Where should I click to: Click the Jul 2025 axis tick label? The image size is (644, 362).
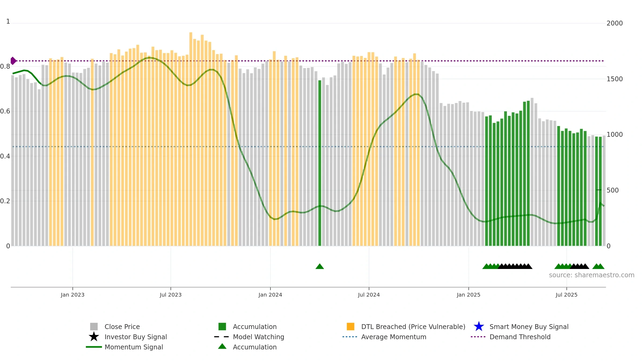(566, 295)
